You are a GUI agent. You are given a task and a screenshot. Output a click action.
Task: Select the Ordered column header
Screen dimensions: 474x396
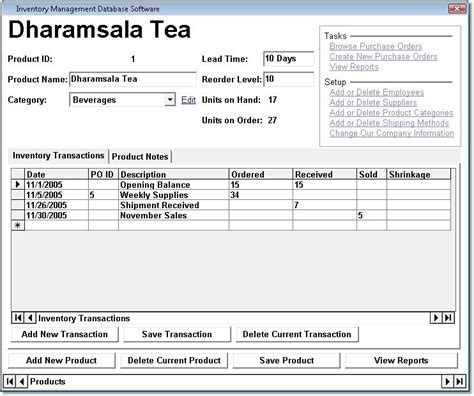(261, 174)
